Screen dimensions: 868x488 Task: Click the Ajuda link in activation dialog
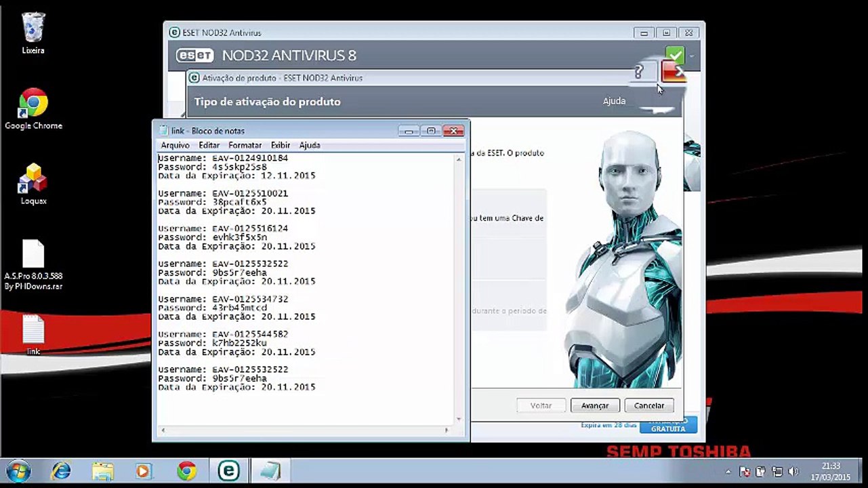click(614, 101)
